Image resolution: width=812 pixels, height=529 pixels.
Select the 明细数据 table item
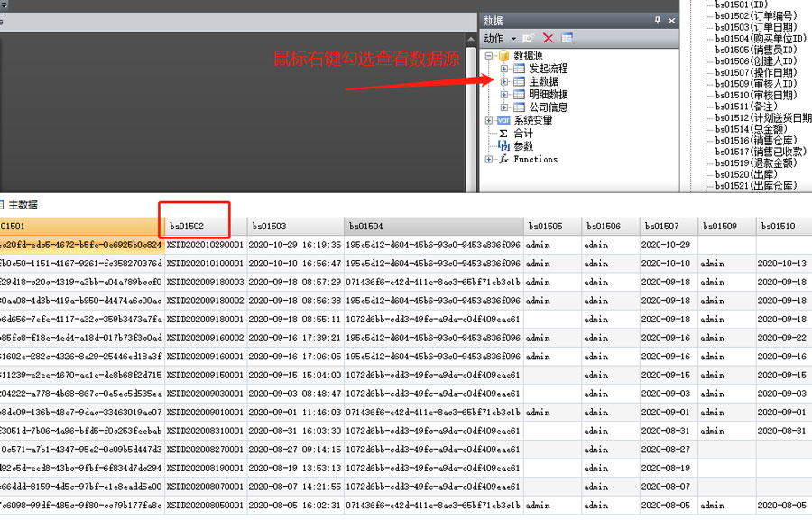pos(548,94)
